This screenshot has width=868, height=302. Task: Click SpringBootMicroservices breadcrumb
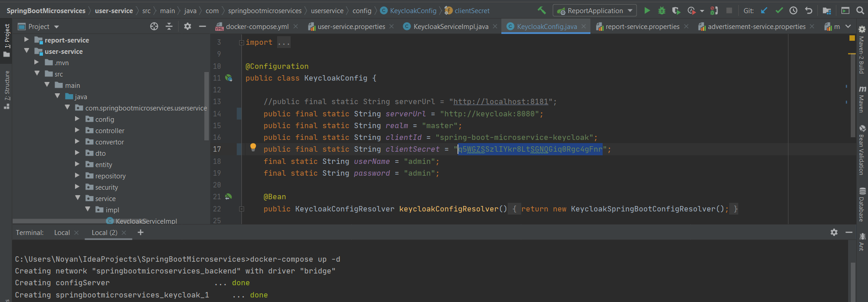click(x=46, y=10)
